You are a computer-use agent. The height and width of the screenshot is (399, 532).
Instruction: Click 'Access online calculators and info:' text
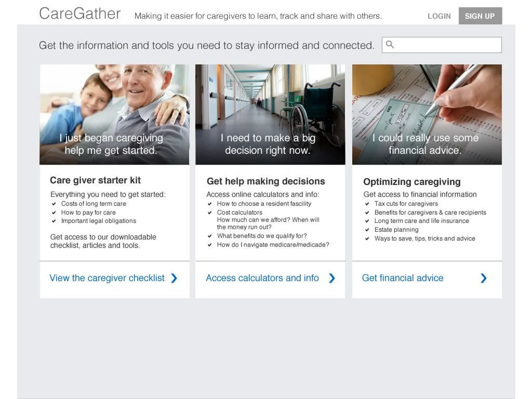(262, 194)
